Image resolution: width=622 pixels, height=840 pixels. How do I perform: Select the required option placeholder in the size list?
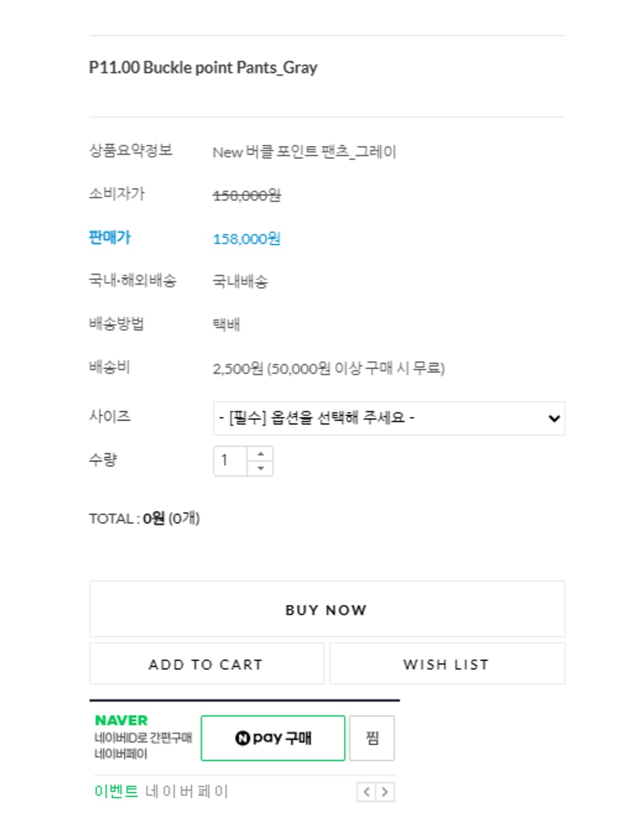point(316,418)
